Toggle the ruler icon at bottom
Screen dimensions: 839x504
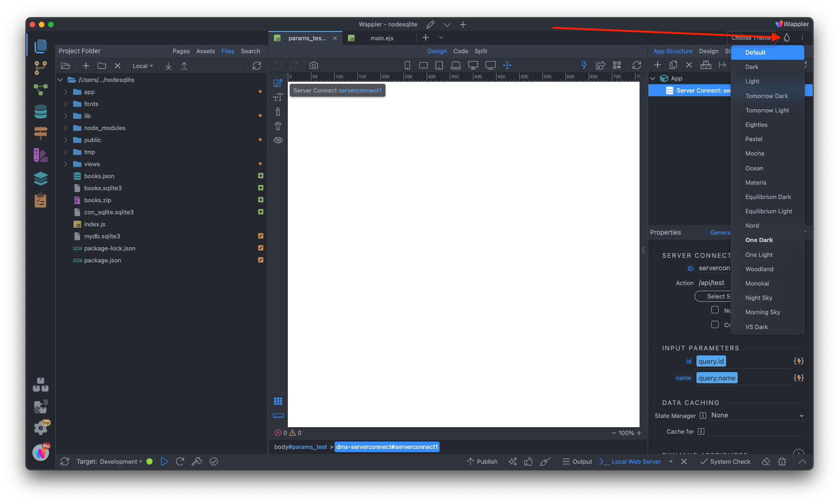point(278,416)
